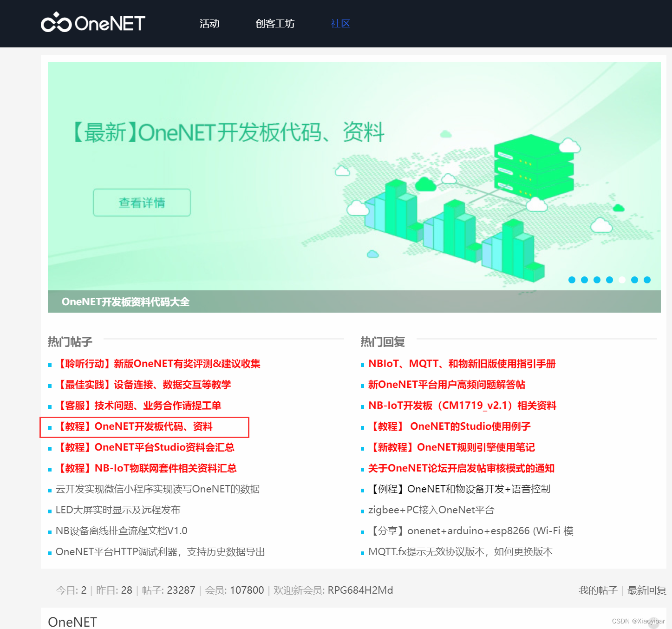Open 【例程】OneNET和物设备开发+语音控制 reply

tap(459, 489)
